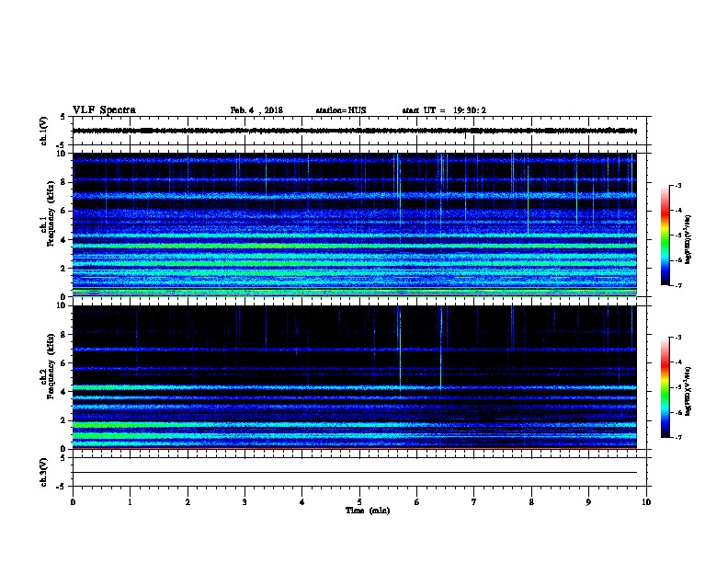The width and height of the screenshot is (728, 563).
Task: Select the date text "Feb. 4 , 2018"
Action: (256, 110)
